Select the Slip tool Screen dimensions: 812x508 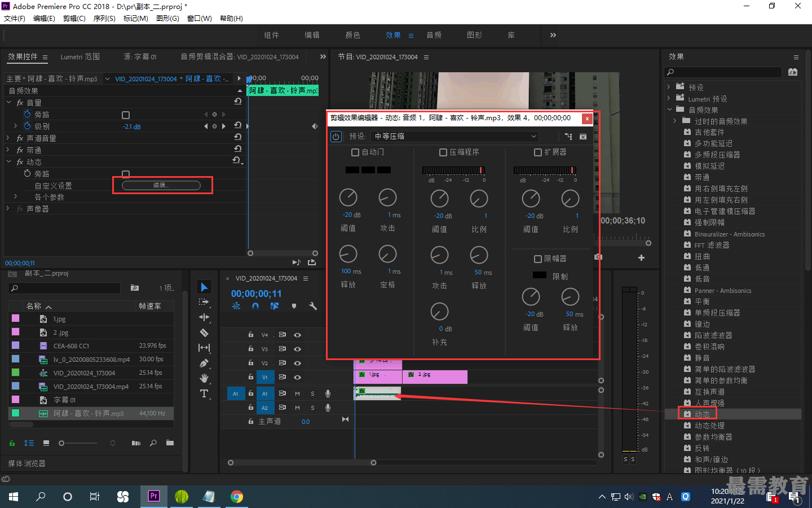pos(204,348)
